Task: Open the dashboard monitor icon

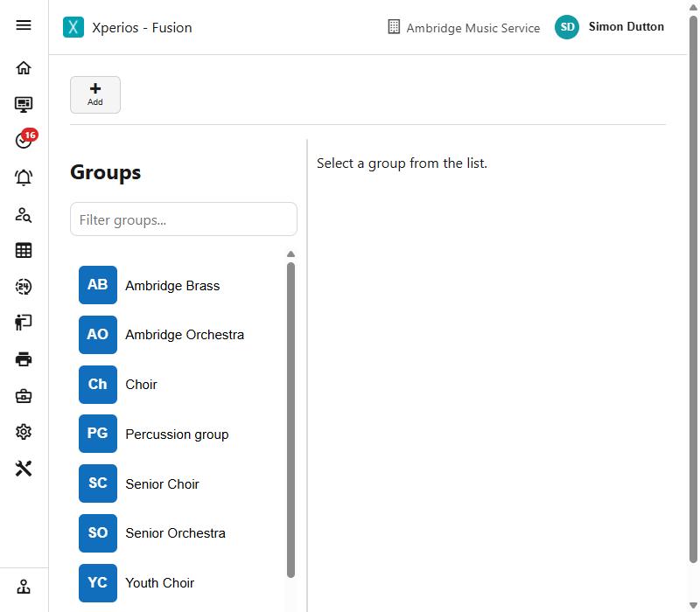Action: coord(24,104)
